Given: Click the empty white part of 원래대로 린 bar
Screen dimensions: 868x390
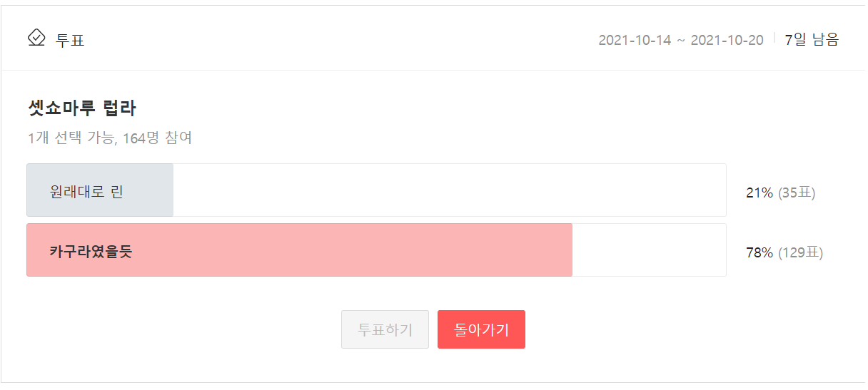Looking at the screenshot, I should point(450,190).
